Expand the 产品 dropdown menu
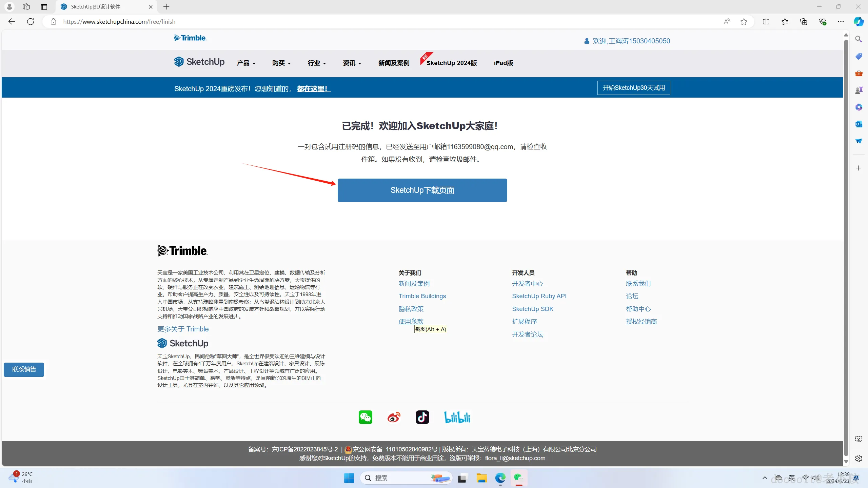The height and width of the screenshot is (488, 868). [246, 63]
